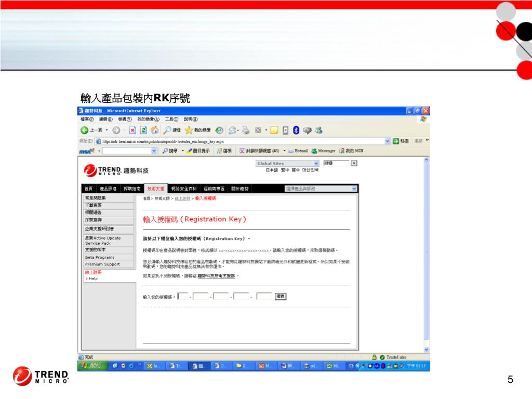Click the Mail envelope toolbar icon
The image size is (532, 399).
pyautogui.click(x=232, y=130)
